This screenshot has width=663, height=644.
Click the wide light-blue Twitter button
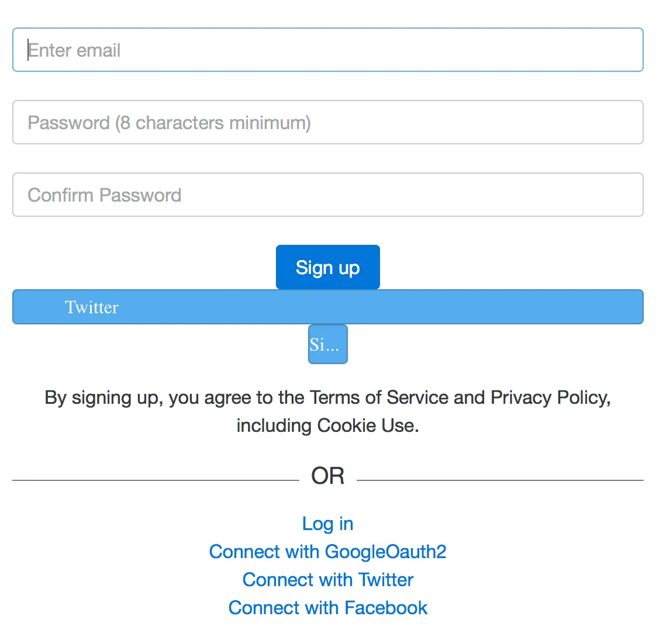coord(327,307)
